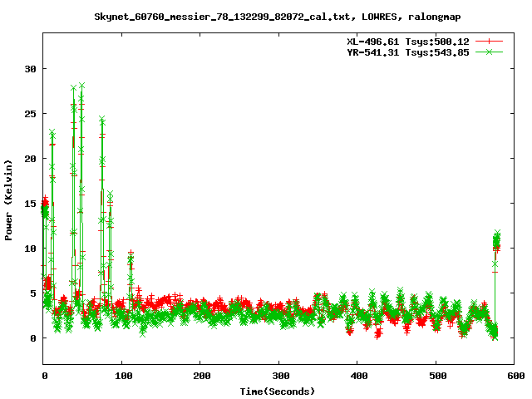532x399 pixels.
Task: Select the XL-496.61 Tsys:500.12 legend label
Action: click(408, 42)
